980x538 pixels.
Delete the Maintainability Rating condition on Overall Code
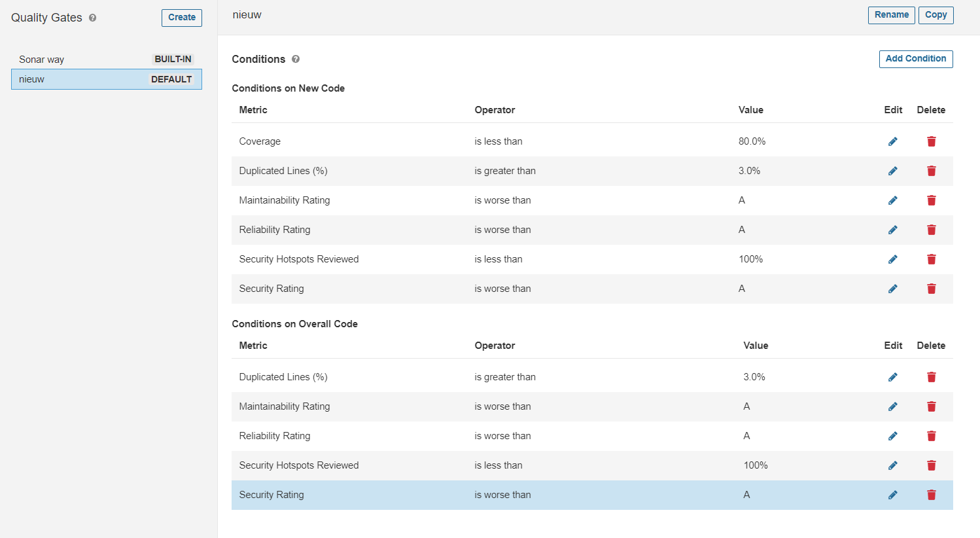(931, 406)
